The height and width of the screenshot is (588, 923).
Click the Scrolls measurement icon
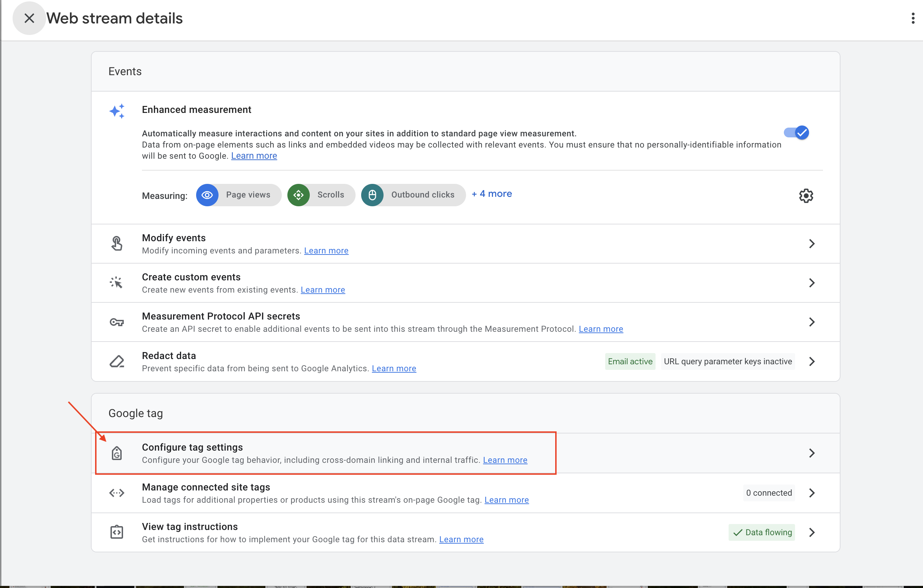298,195
